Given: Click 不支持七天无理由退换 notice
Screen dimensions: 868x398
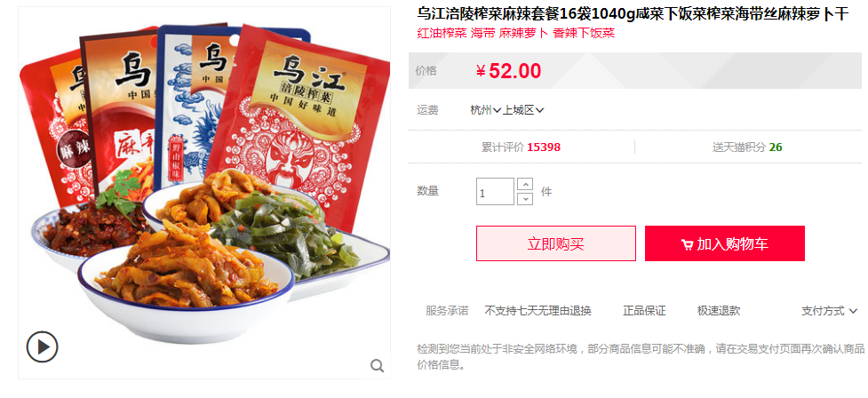Looking at the screenshot, I should pos(538,311).
